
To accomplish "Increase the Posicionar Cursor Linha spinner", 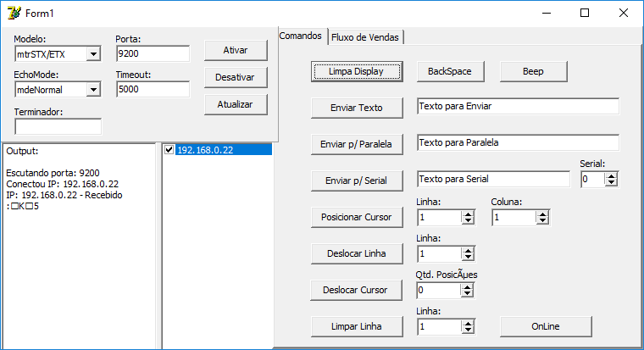I will point(468,214).
